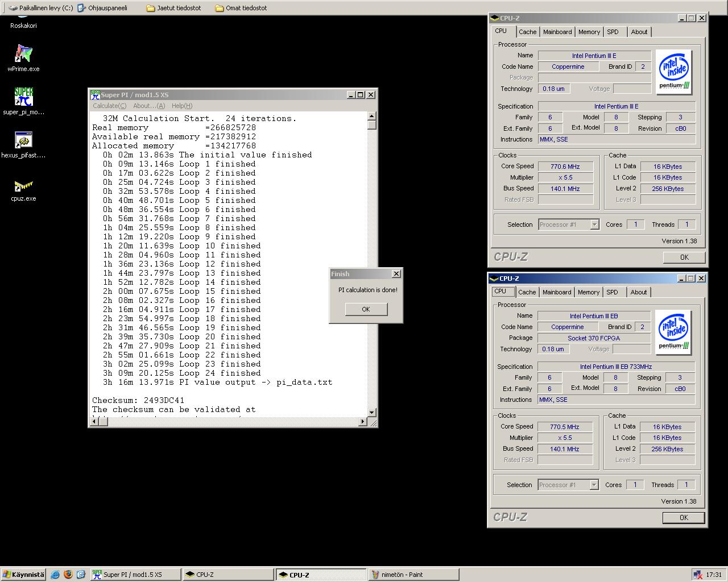
Task: Open Jaetut tiedostot folder shortcut
Action: pyautogui.click(x=174, y=8)
